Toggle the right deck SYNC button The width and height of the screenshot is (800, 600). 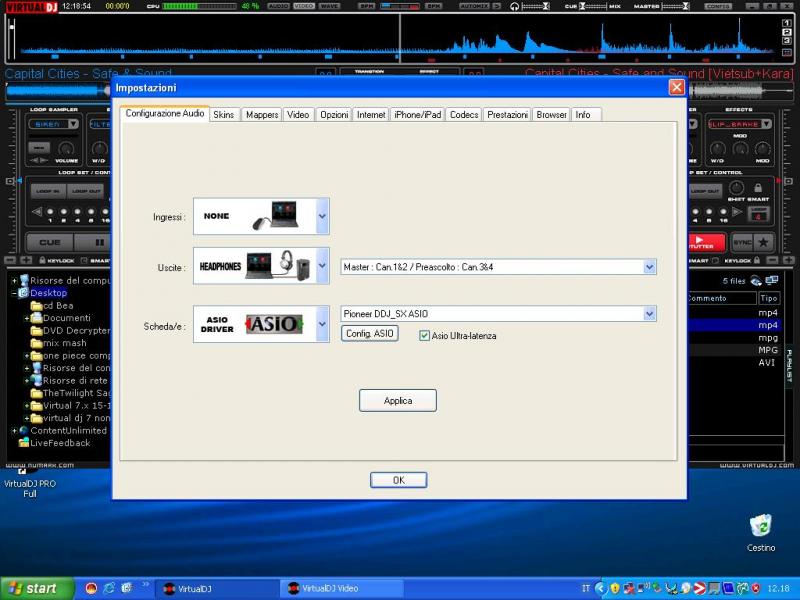click(x=741, y=242)
